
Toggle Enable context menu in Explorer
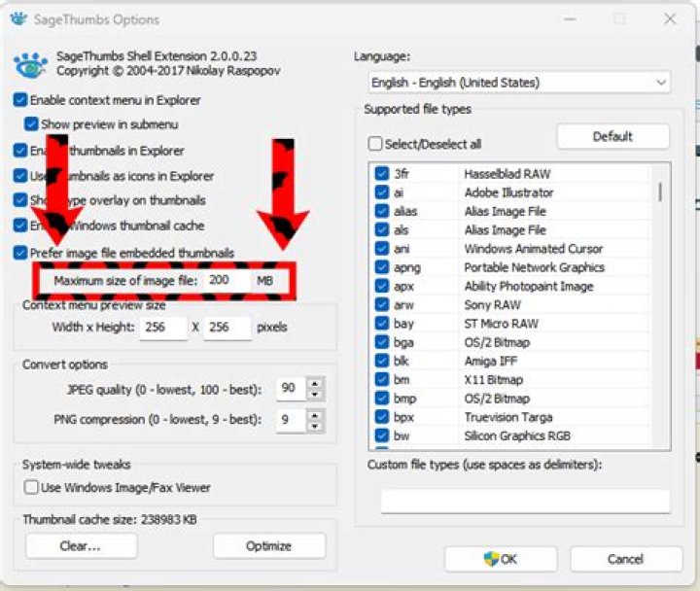(20, 100)
